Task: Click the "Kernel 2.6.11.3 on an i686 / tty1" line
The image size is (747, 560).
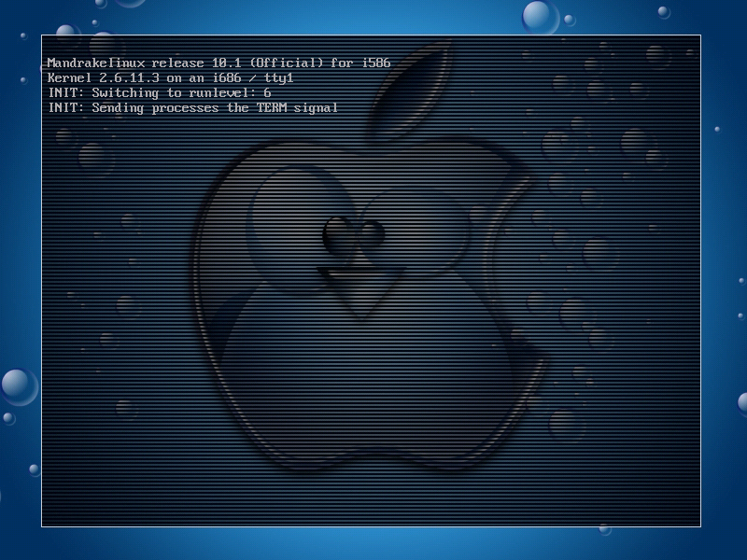Action: [171, 78]
